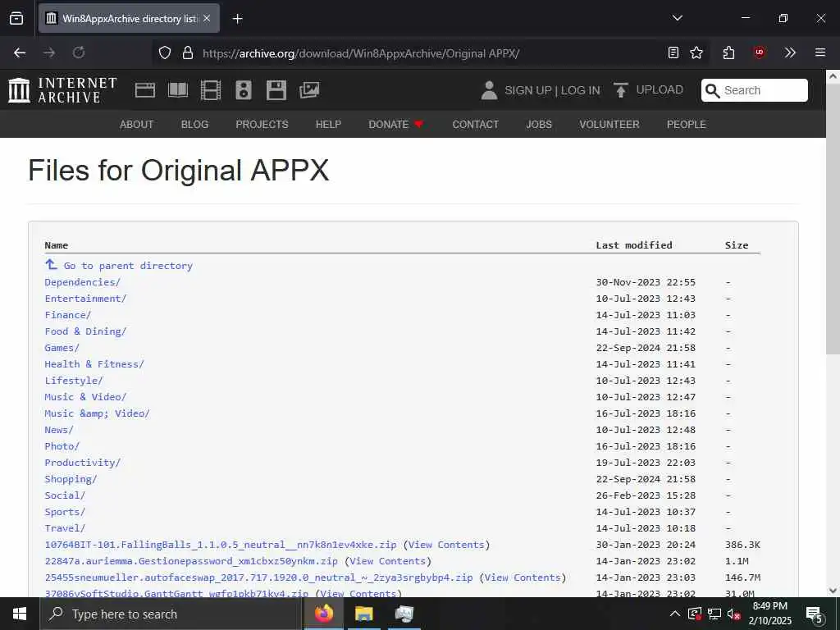
Task: Open the Health & Fitness/ folder
Action: pos(94,364)
